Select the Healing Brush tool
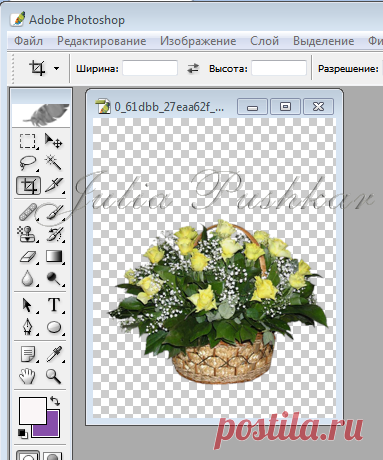Screen dimensions: 383x460 click(x=27, y=212)
